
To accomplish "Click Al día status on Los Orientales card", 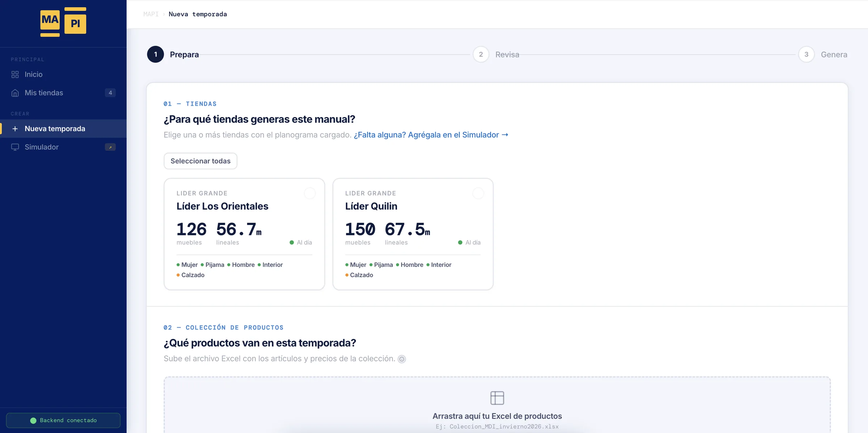I will coord(301,243).
